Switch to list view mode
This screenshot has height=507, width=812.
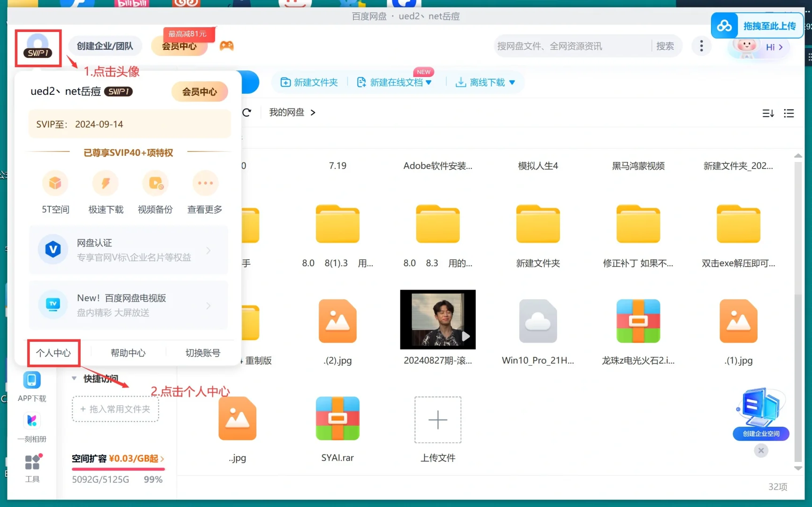[x=789, y=113]
